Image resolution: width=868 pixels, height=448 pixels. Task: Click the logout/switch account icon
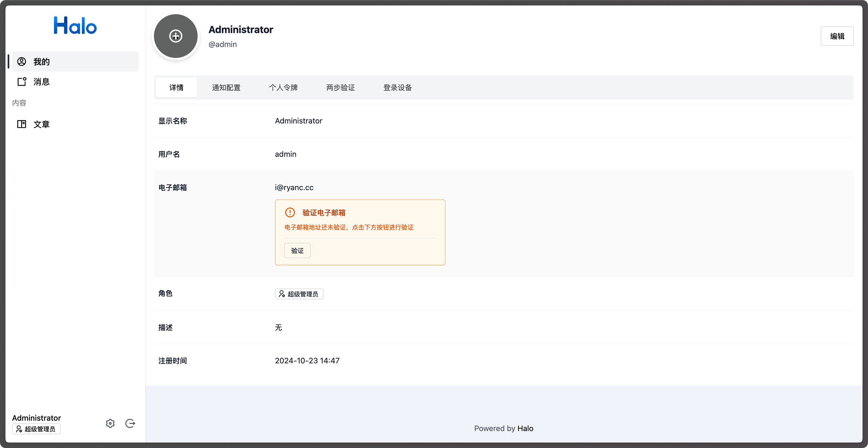tap(130, 423)
